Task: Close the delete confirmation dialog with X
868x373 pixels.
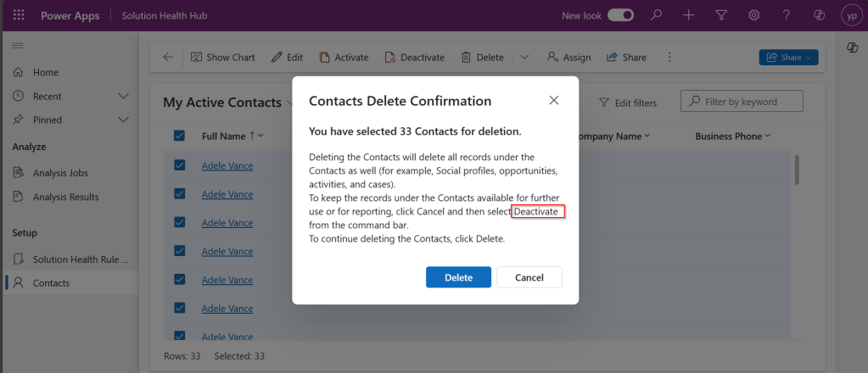Action: 554,100
